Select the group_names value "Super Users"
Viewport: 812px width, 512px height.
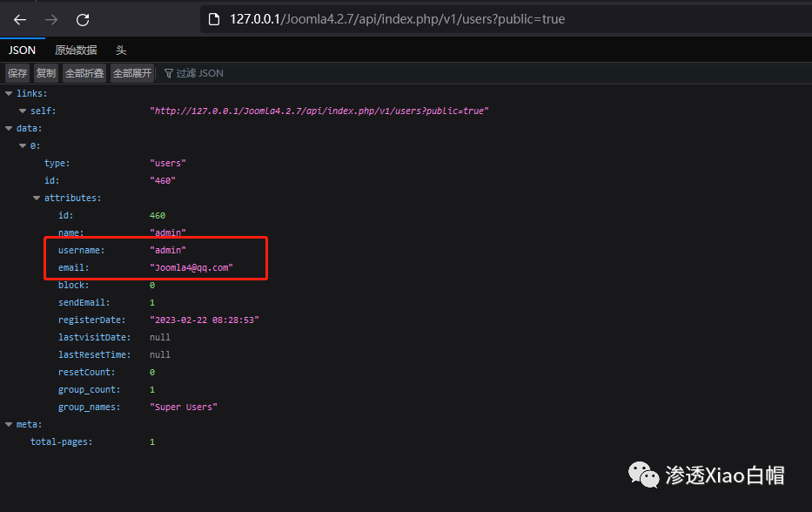(184, 408)
